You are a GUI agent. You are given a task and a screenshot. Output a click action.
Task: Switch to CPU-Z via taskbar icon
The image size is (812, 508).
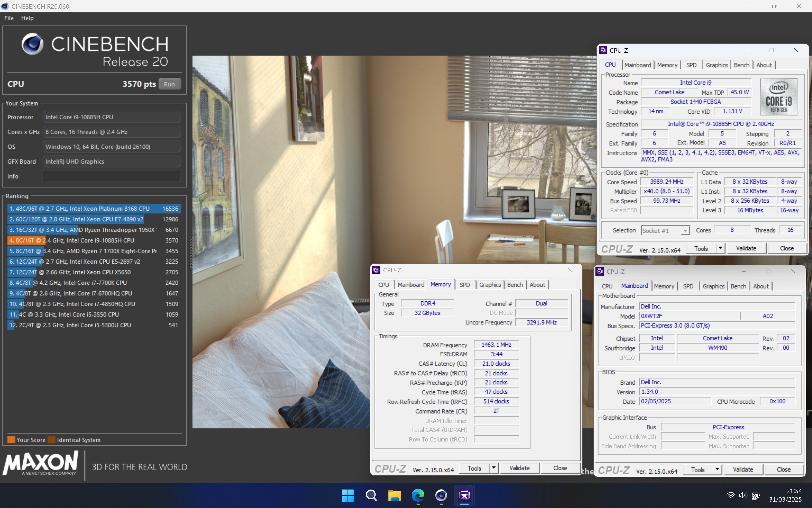coord(464,495)
